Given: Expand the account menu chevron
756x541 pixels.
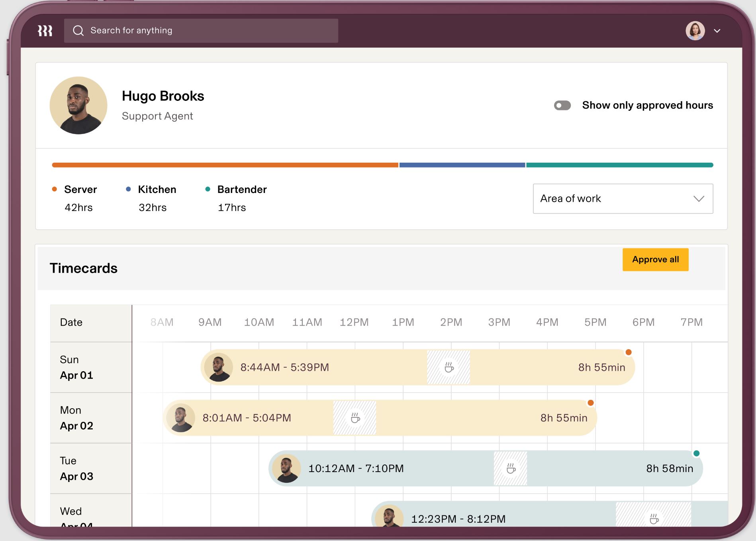Looking at the screenshot, I should 717,30.
